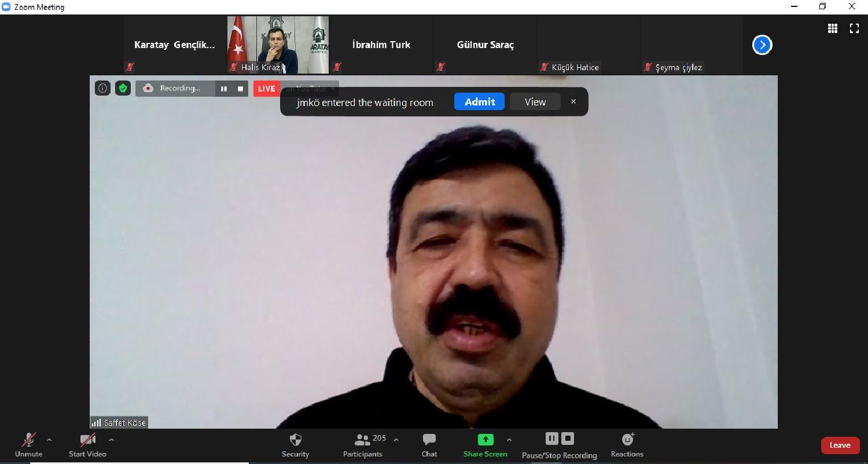The height and width of the screenshot is (464, 868).
Task: Expand share options arrow beside Share Screen
Action: [x=509, y=440]
